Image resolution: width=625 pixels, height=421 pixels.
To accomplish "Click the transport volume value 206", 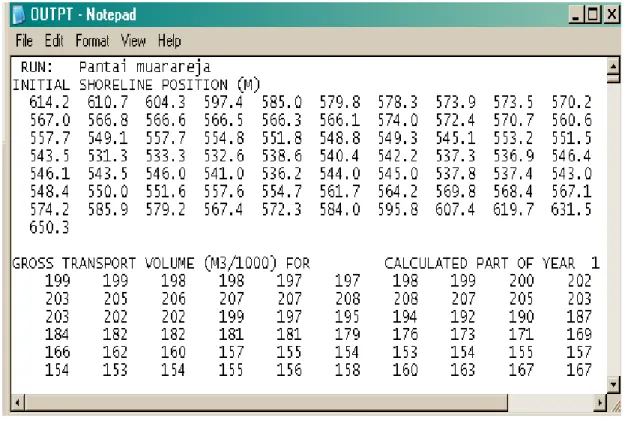I will (x=173, y=299).
